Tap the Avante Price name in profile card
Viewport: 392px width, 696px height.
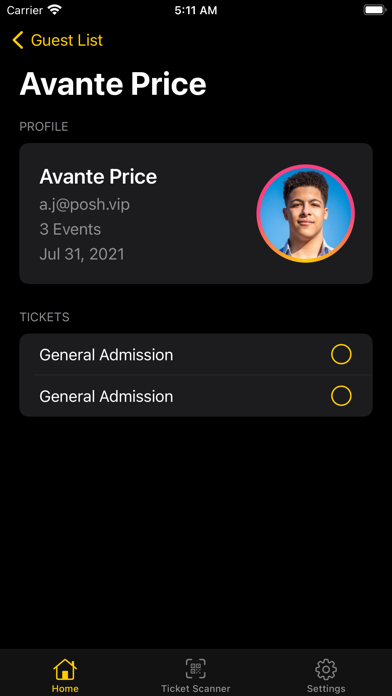tap(98, 177)
